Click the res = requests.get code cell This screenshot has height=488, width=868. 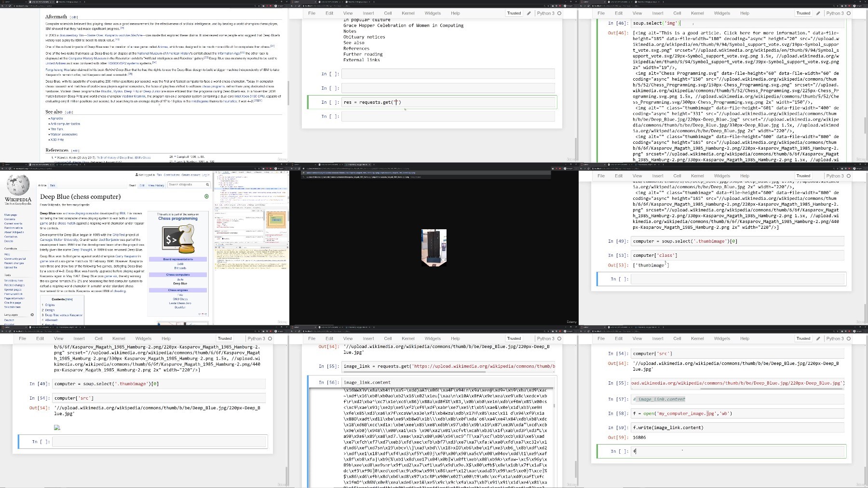(448, 102)
